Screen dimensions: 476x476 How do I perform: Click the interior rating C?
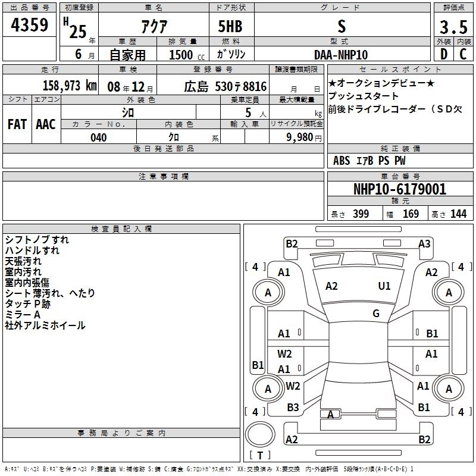tap(463, 54)
